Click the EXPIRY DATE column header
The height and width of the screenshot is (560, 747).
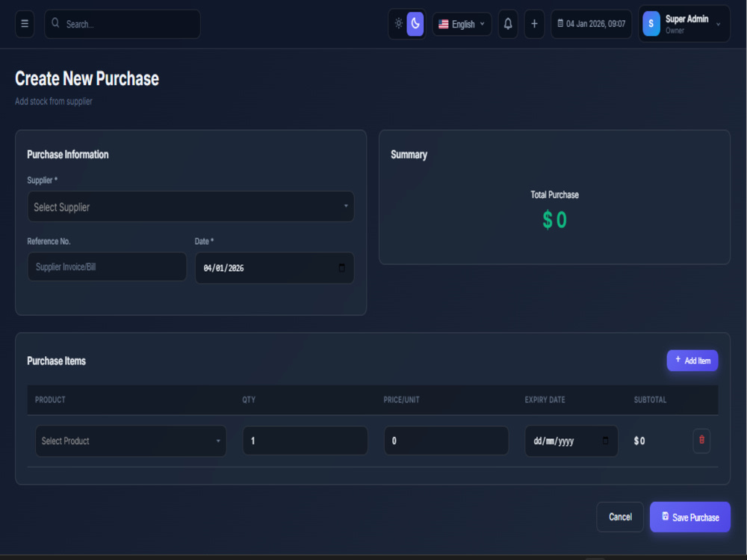tap(545, 399)
